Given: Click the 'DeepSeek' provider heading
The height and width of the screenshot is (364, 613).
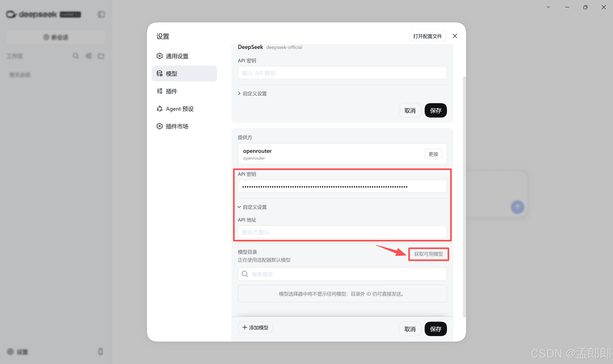Looking at the screenshot, I should point(250,47).
